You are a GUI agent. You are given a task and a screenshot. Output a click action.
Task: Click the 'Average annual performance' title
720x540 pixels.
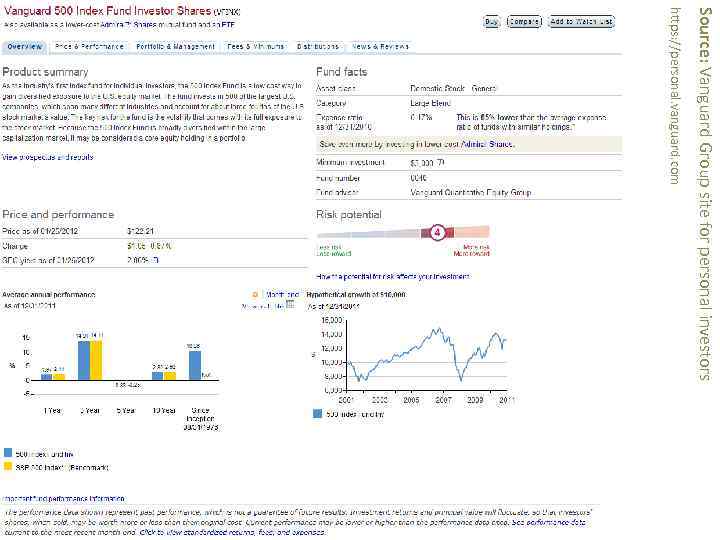coord(49,294)
